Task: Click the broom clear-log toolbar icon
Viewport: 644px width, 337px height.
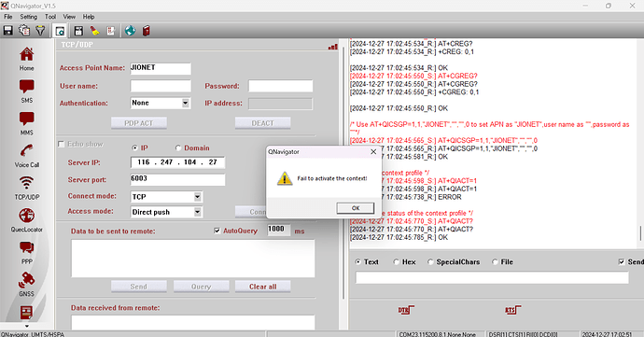Action: pos(95,31)
